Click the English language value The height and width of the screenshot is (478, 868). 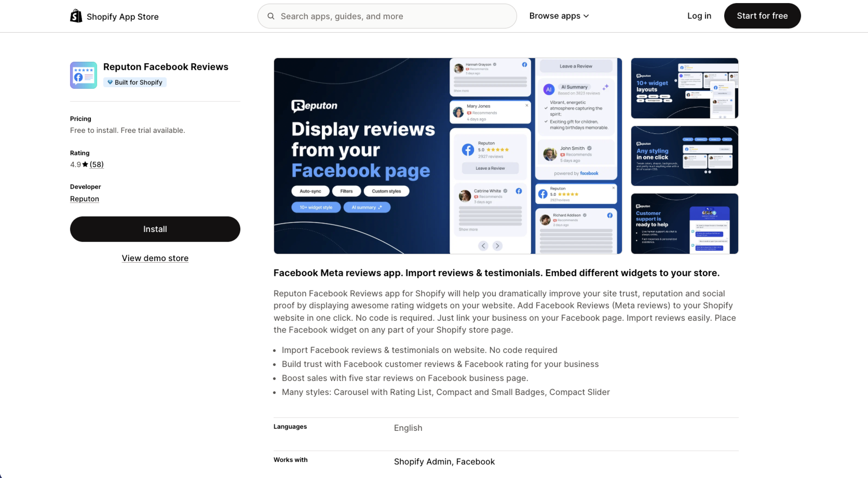click(x=408, y=428)
